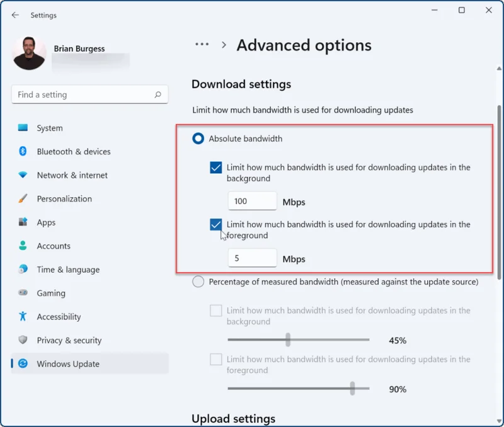This screenshot has height=427, width=504.
Task: Click the Gaming controller icon
Action: coord(23,292)
